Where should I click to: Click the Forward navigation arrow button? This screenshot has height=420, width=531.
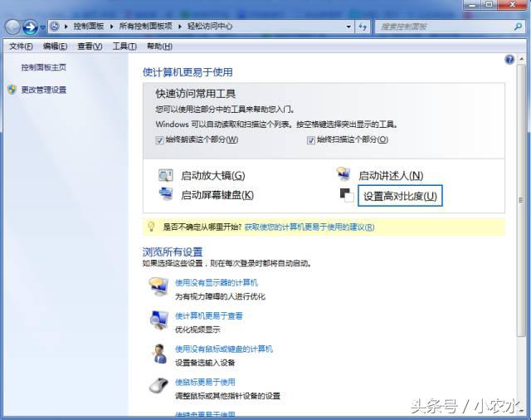click(x=30, y=27)
